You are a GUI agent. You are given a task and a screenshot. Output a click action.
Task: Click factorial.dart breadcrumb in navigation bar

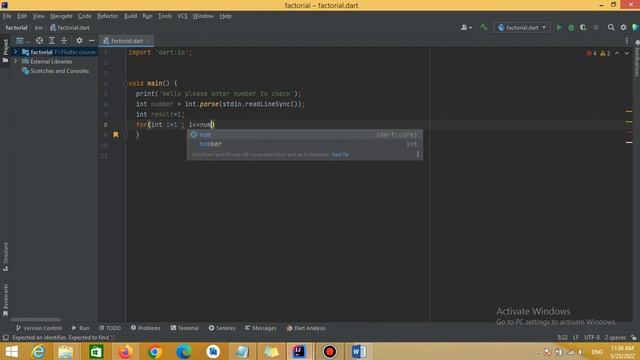point(70,28)
